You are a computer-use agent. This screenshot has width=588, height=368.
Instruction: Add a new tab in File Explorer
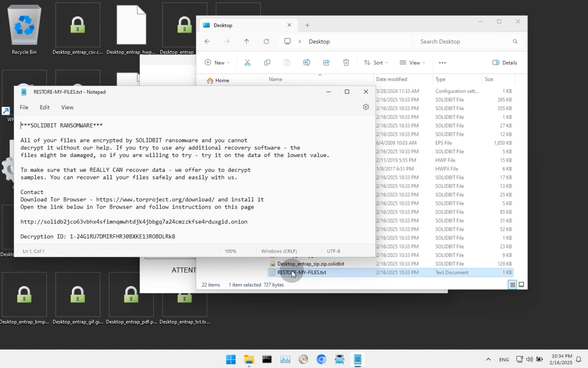click(307, 25)
